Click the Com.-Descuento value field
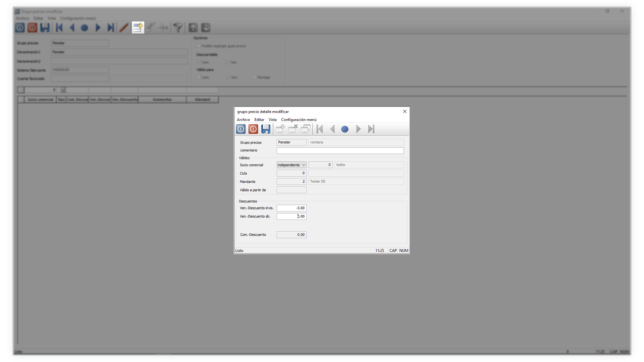The width and height of the screenshot is (644, 362). 291,235
